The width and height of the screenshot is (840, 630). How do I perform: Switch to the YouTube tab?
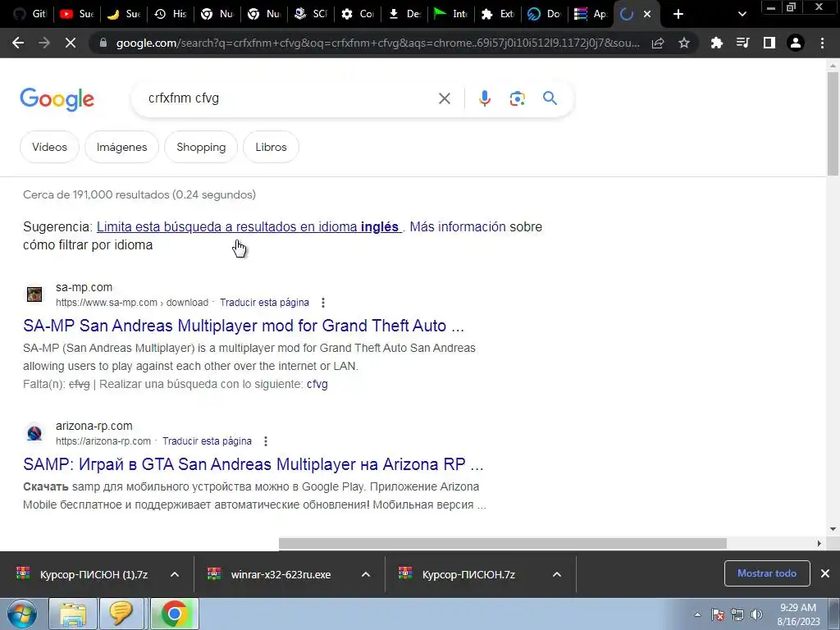point(76,14)
